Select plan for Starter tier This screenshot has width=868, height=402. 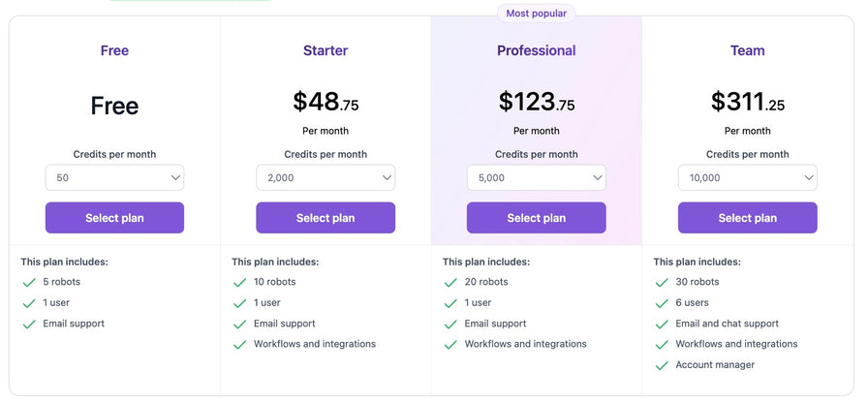click(325, 218)
